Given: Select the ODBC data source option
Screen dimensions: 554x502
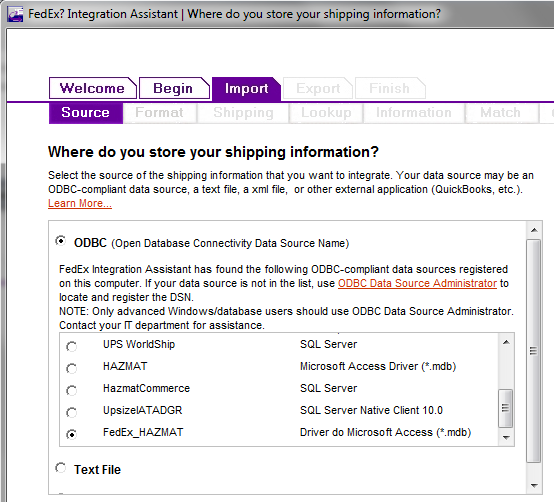Looking at the screenshot, I should [61, 241].
